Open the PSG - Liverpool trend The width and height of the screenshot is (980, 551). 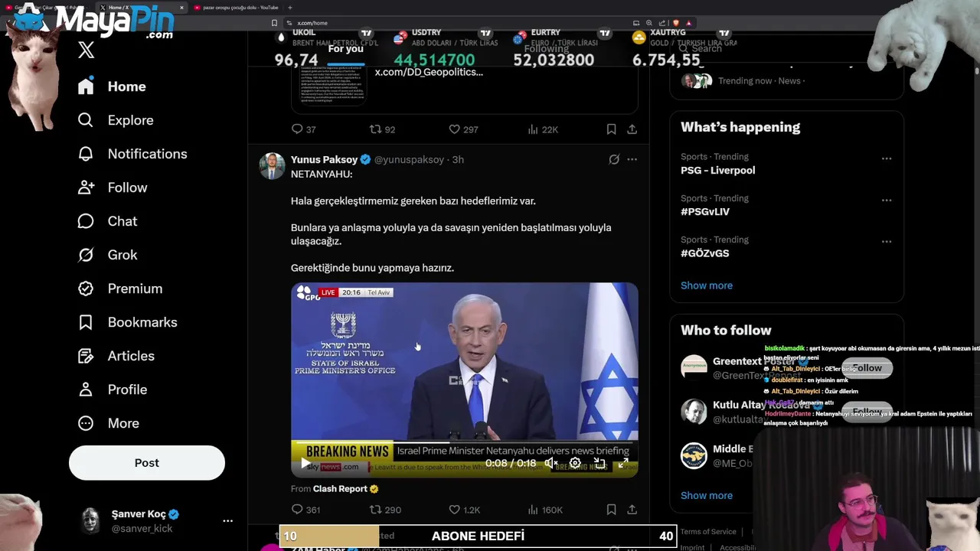point(717,170)
